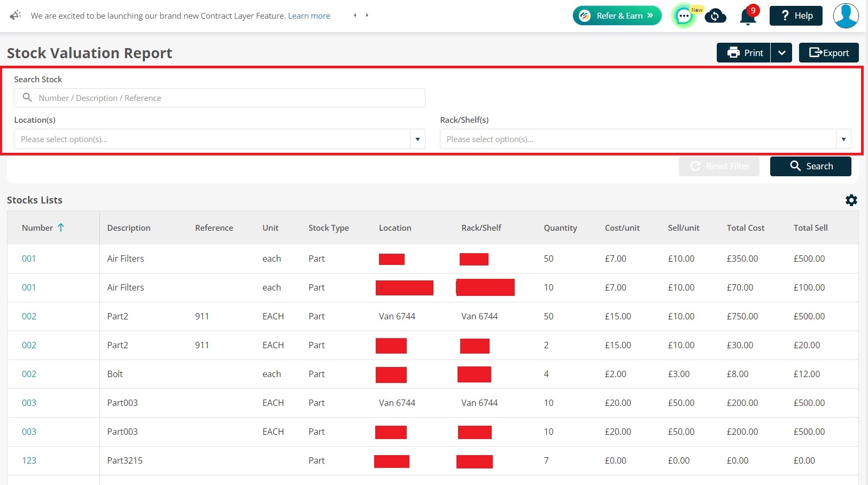Click the Print button
Viewport: 868px width, 485px height.
tap(743, 53)
